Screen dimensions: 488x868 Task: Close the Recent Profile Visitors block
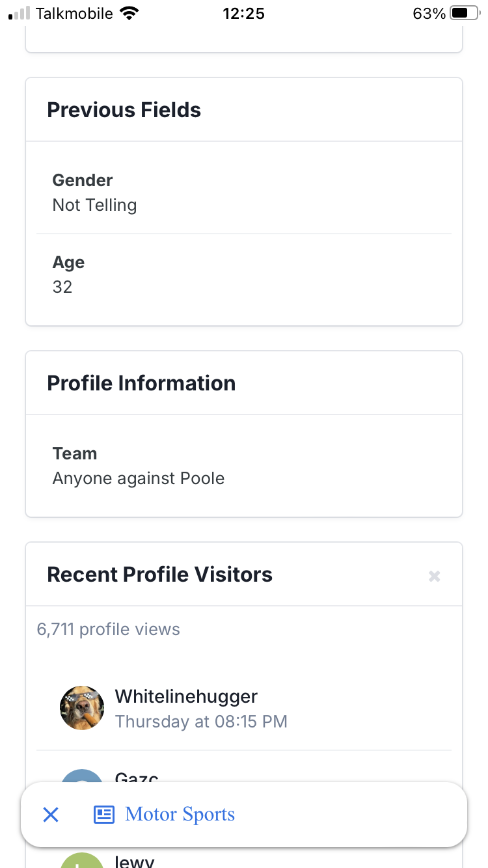click(x=435, y=576)
